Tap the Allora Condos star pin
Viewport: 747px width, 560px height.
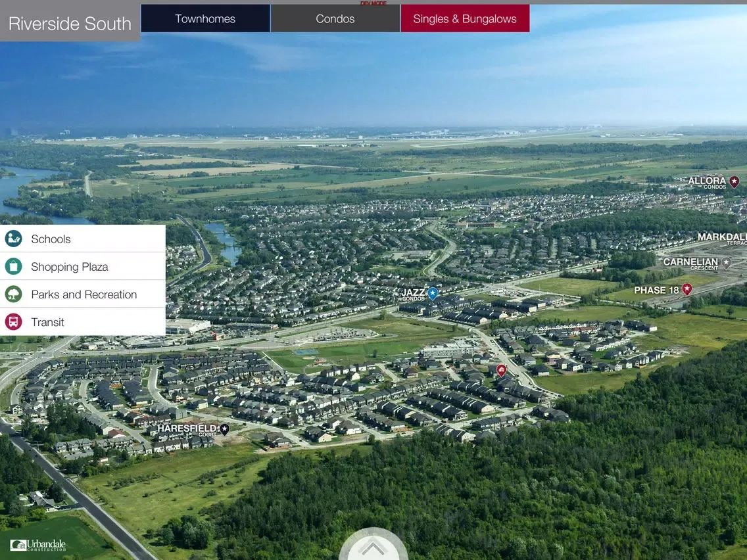734,181
